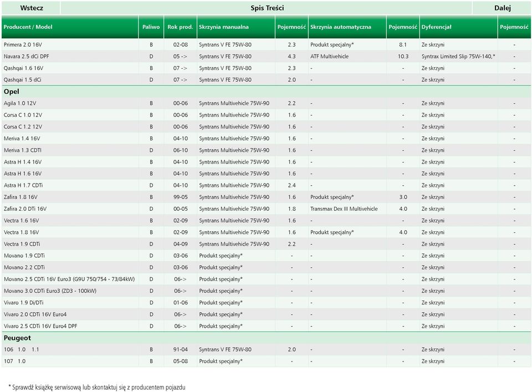Select Movano 2.5 CDTi 16V Euro3 model

tap(69, 279)
